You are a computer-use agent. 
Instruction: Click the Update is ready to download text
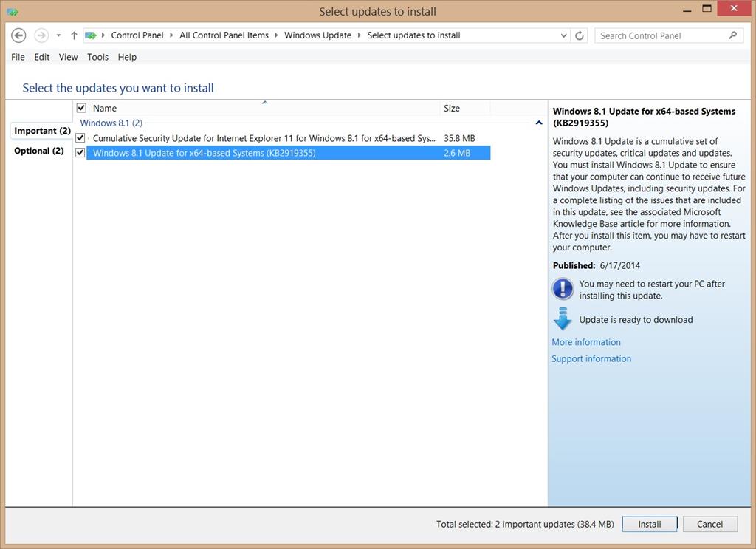(636, 320)
